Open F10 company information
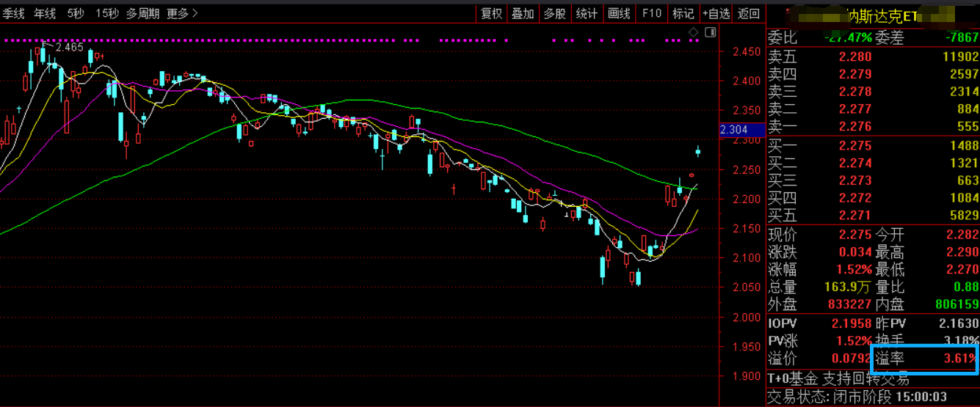Screen dimensions: 980x407 click(651, 13)
